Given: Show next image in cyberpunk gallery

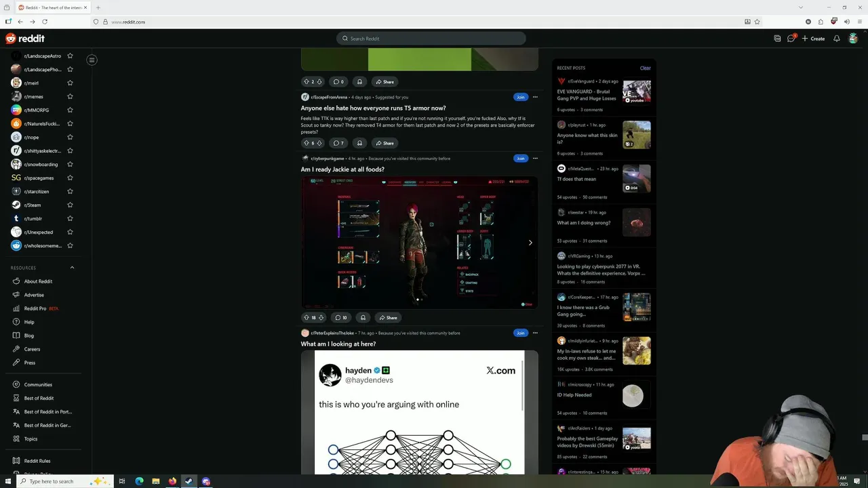Looking at the screenshot, I should pyautogui.click(x=530, y=243).
